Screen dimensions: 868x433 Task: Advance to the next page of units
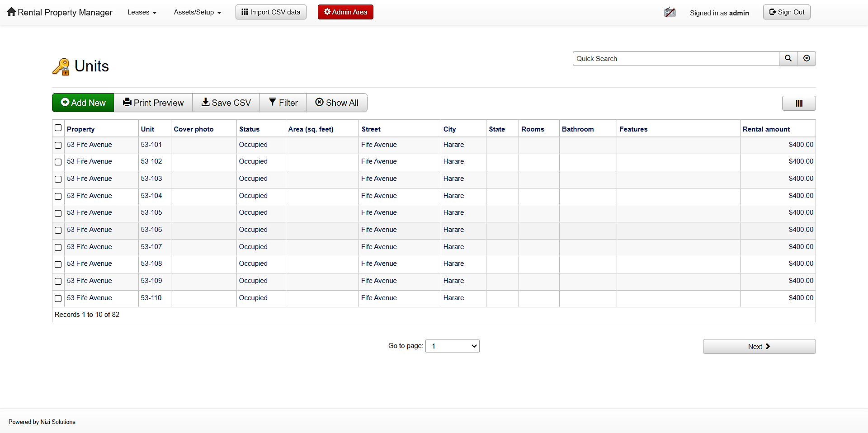click(759, 346)
